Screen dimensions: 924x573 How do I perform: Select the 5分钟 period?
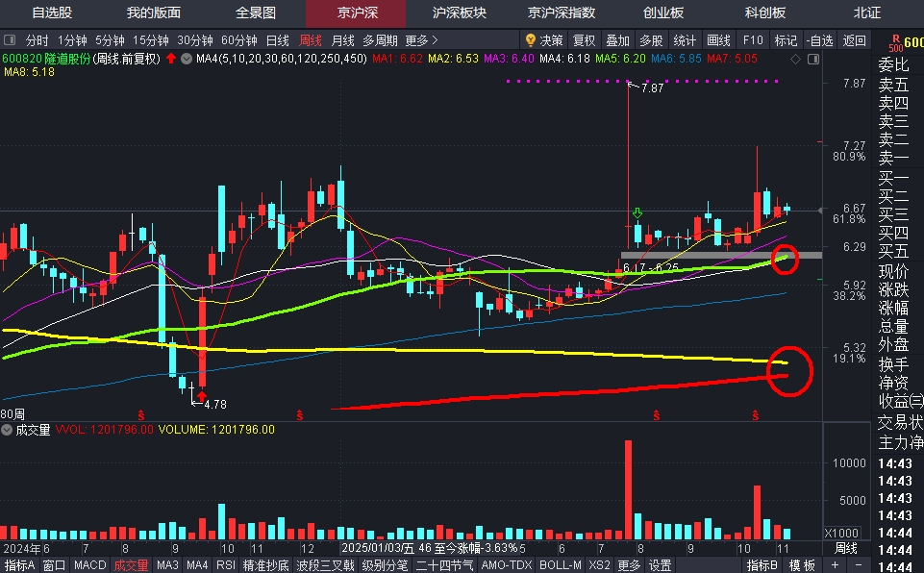tap(110, 40)
